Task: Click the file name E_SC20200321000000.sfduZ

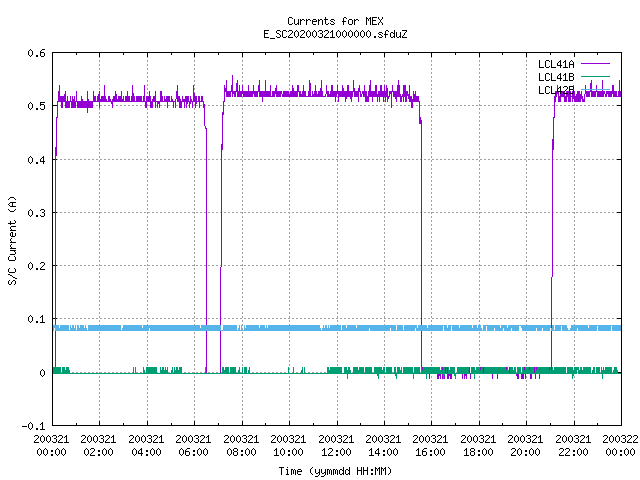Action: (335, 34)
